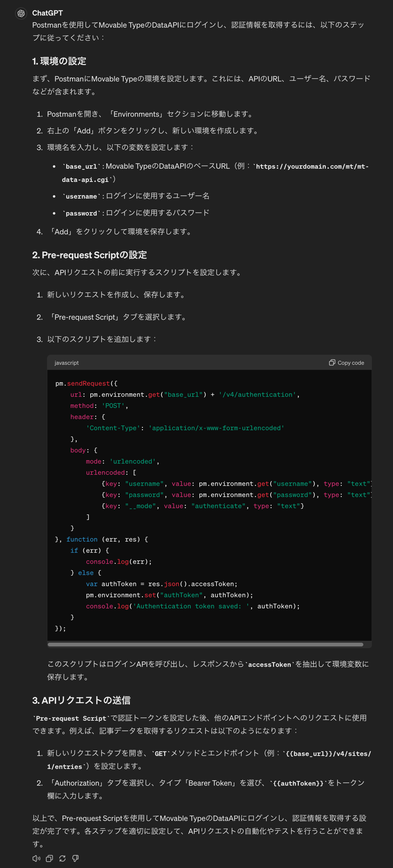393x868 pixels.
Task: Play the response with Read Aloud icon
Action: pos(36,858)
